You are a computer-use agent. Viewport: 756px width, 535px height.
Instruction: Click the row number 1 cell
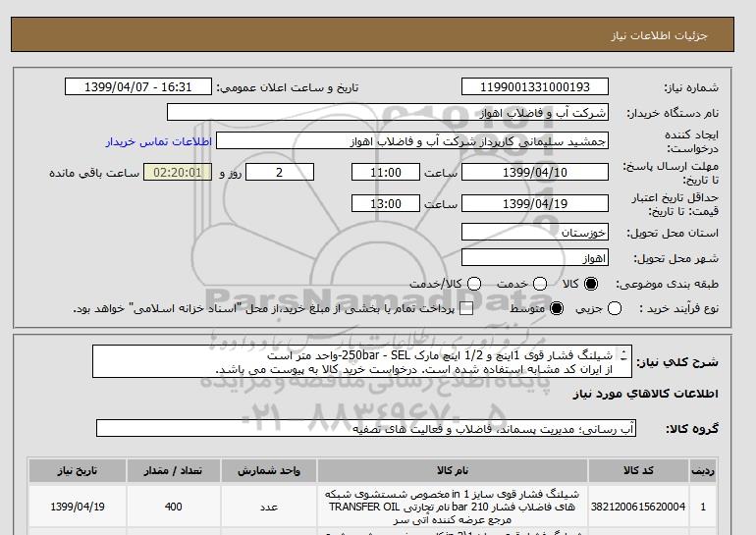click(x=703, y=507)
